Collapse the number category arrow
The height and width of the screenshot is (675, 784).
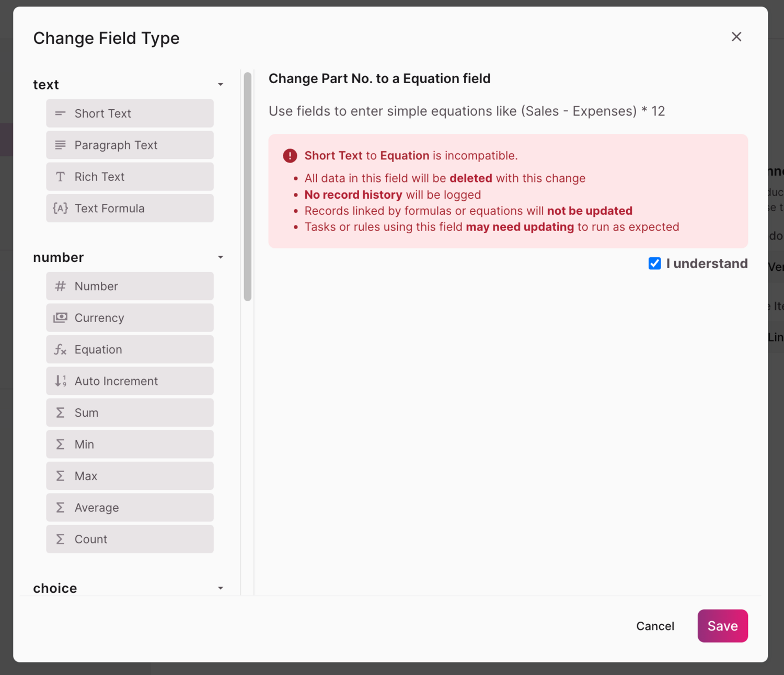[x=221, y=257]
